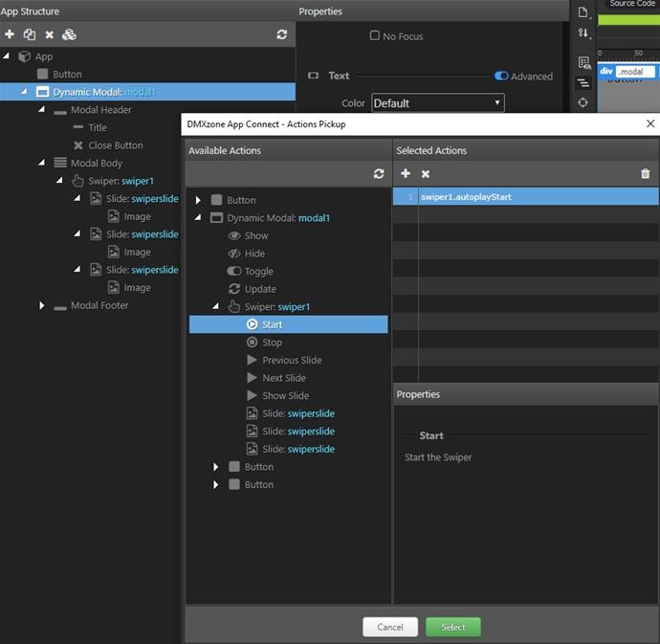660x644 pixels.
Task: Remove selected action with the X icon
Action: tap(426, 173)
